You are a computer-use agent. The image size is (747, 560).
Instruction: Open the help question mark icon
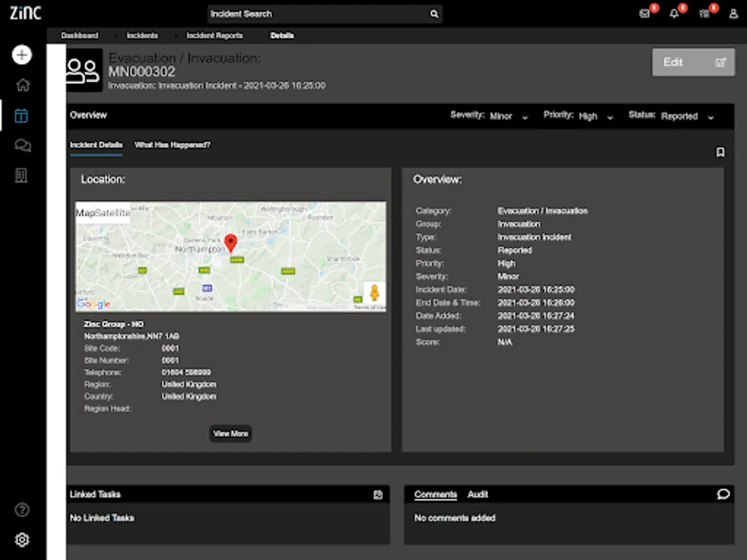[x=22, y=510]
